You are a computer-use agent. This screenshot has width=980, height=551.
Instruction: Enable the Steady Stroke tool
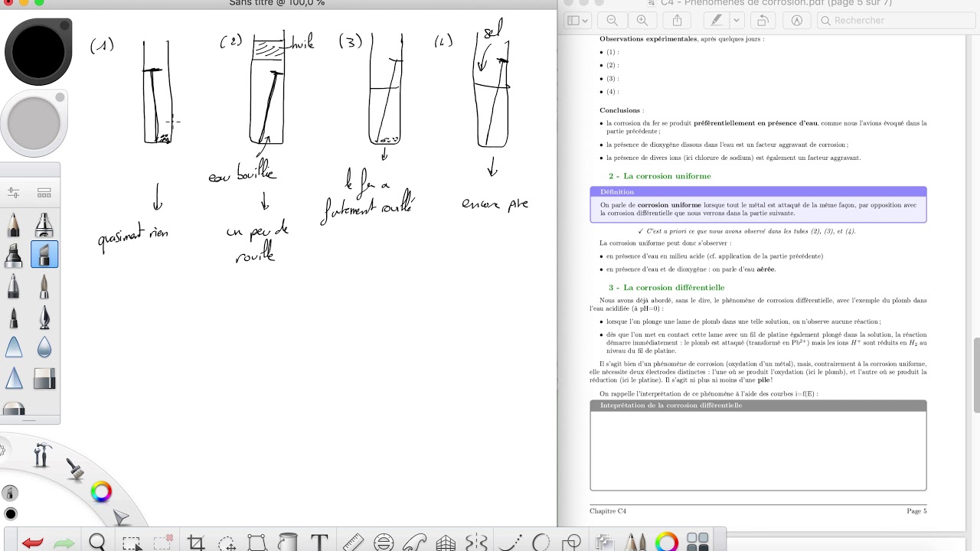click(x=510, y=543)
